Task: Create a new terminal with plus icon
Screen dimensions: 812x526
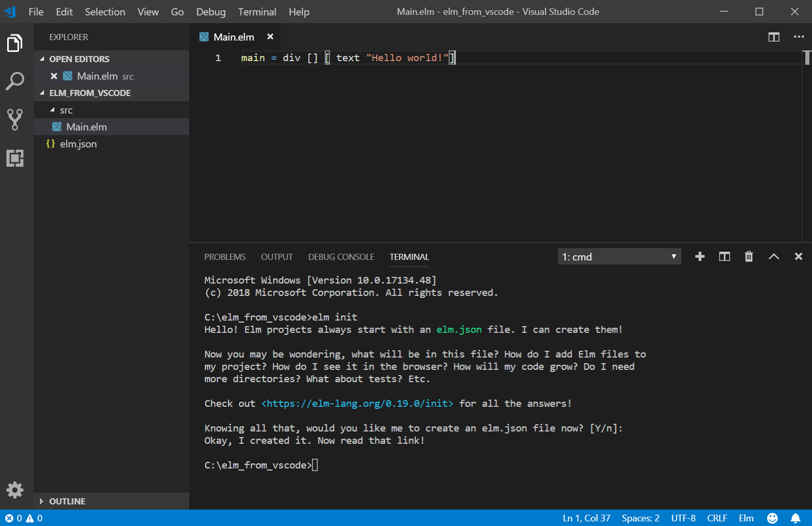Action: [699, 256]
